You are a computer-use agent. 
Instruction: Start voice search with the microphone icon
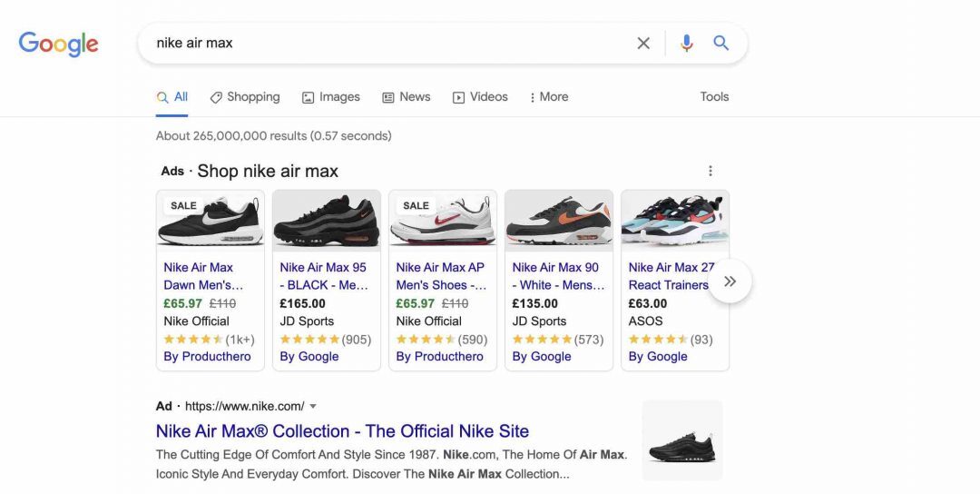coord(686,44)
